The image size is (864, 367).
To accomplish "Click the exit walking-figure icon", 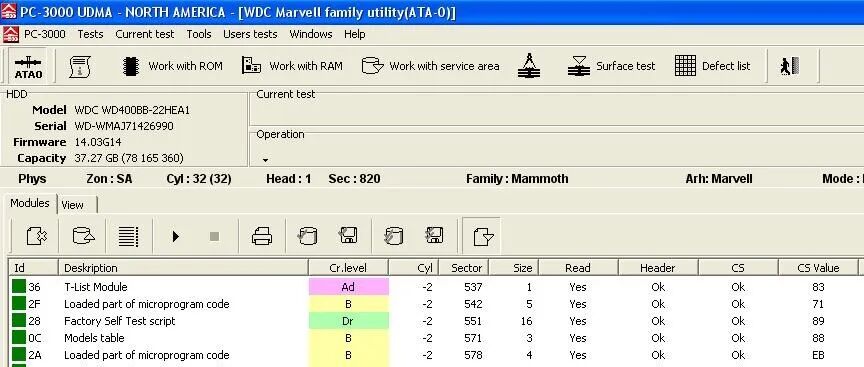I will pos(789,66).
